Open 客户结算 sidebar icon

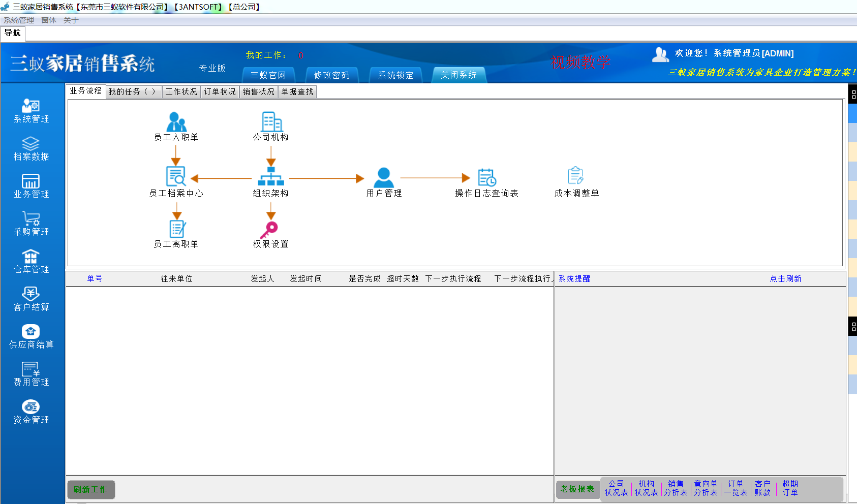30,294
